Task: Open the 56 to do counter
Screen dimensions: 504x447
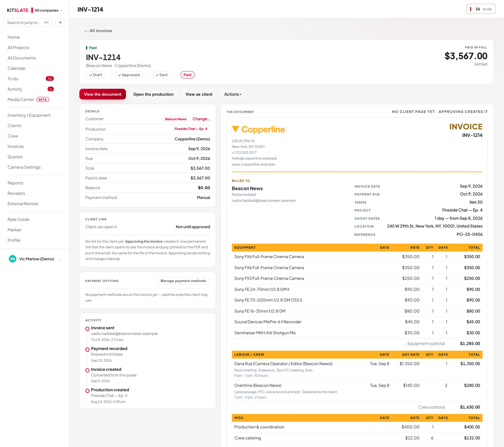Action: coord(481,9)
